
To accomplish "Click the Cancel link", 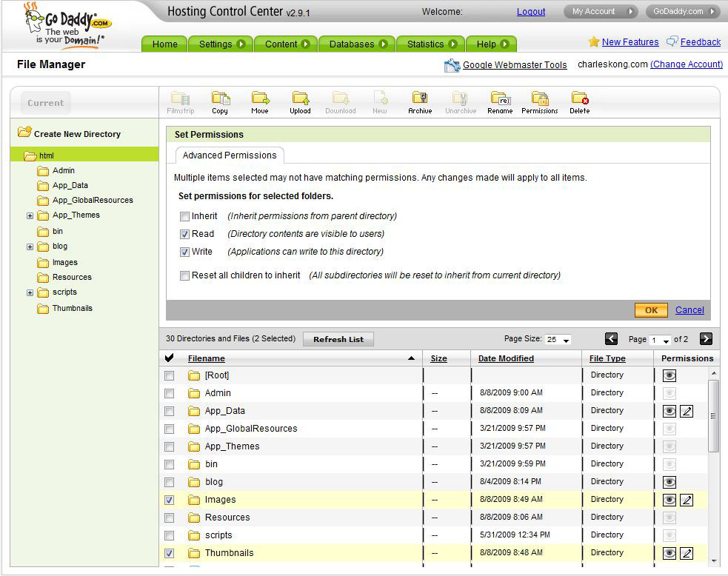I will (x=689, y=310).
